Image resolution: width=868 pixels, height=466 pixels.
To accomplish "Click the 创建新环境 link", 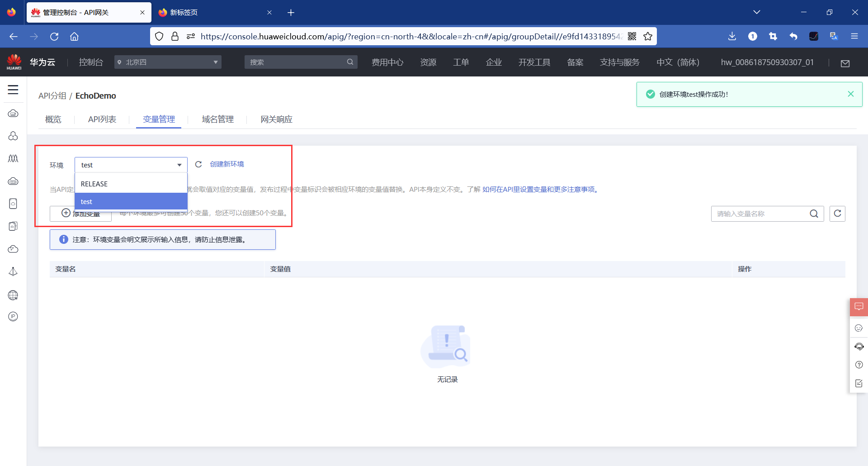I will click(227, 164).
